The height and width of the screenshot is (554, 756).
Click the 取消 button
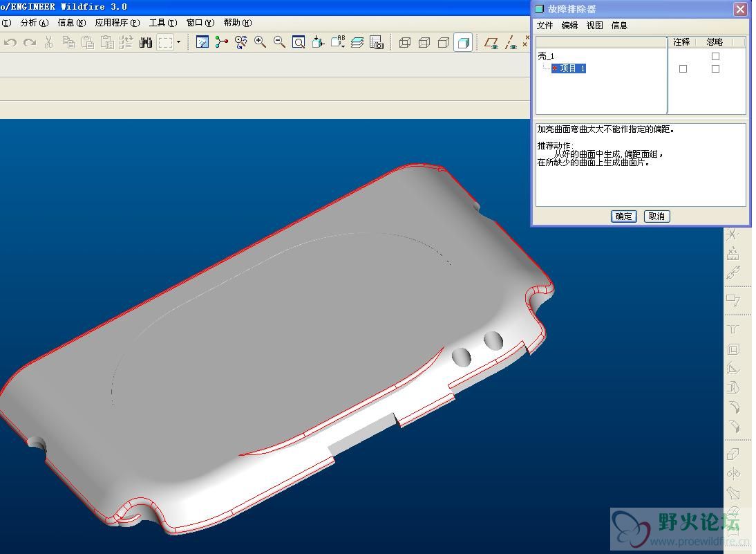coord(656,216)
